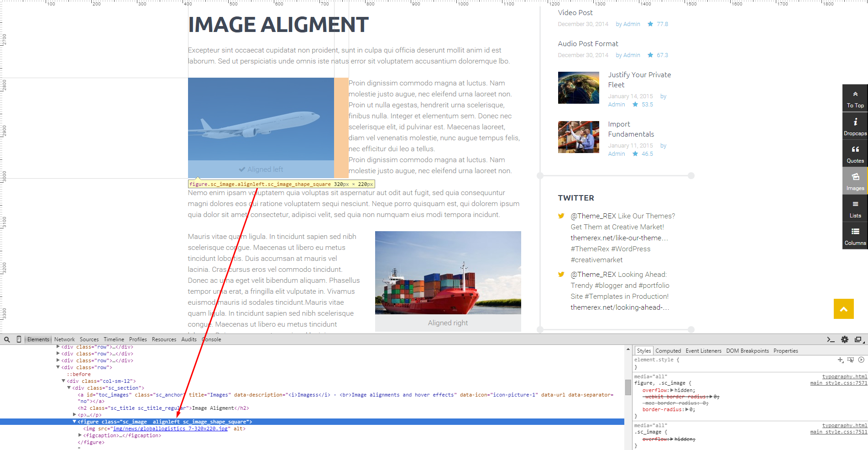Toggle device mode phone icon
Screen dimensions: 868x450
tap(19, 339)
